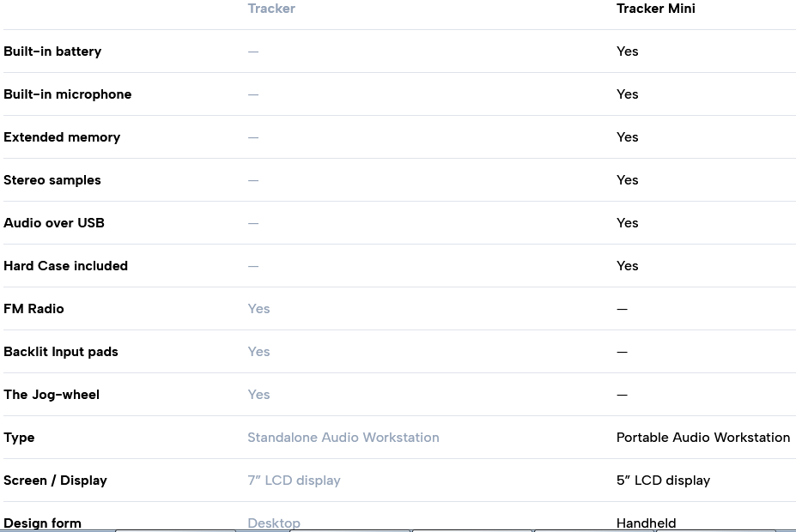Click the Audio over USB label

[54, 223]
